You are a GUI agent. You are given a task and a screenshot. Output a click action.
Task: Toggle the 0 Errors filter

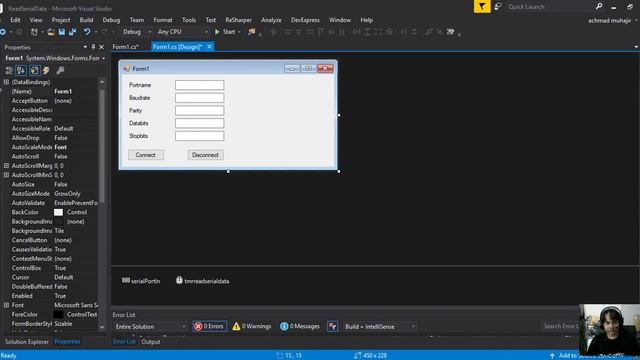click(209, 327)
